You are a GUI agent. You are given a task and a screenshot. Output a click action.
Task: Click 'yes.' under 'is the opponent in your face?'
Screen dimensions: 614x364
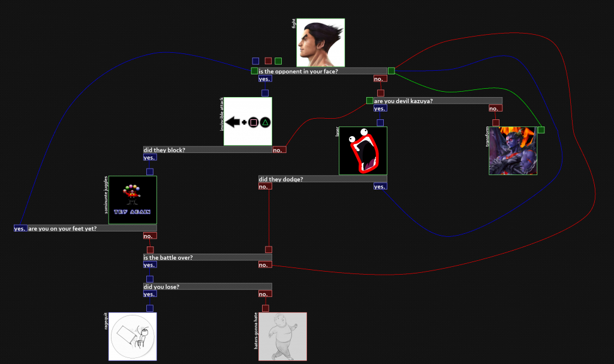(265, 79)
